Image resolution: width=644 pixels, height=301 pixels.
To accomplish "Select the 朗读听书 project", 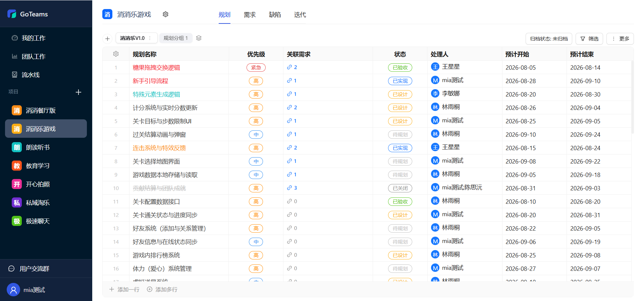I will coord(46,147).
